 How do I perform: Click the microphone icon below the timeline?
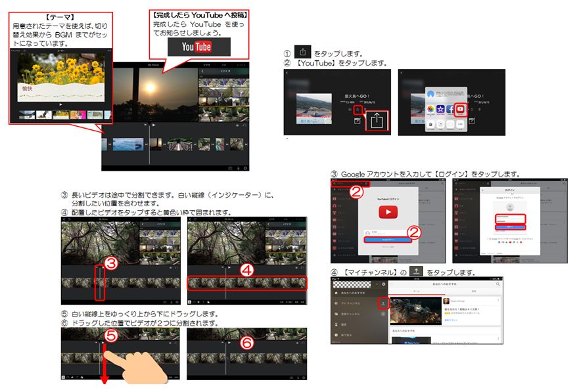coord(239,167)
